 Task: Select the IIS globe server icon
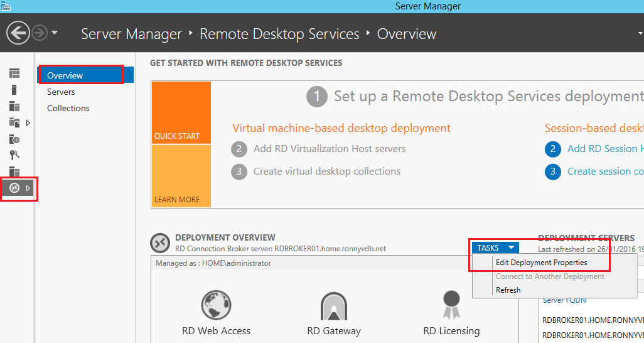point(14,139)
